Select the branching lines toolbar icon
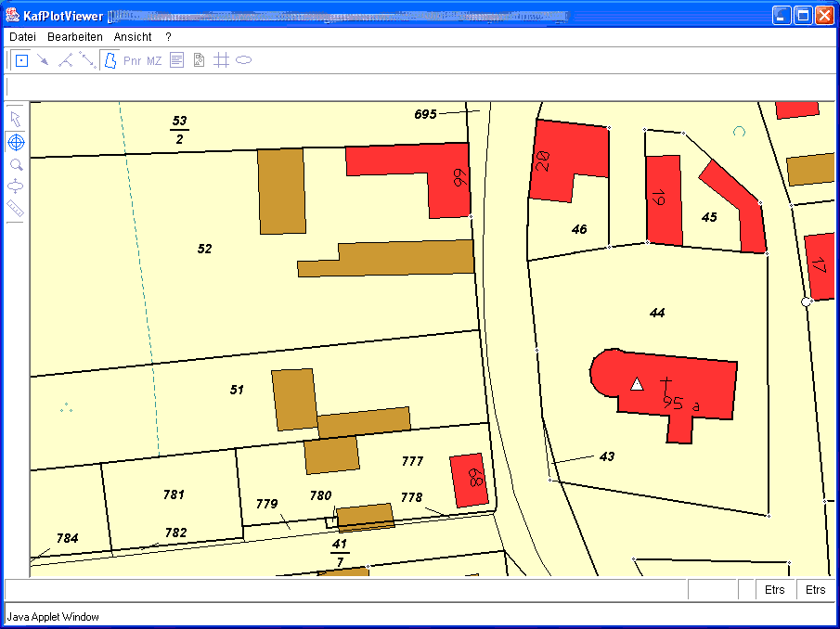Viewport: 840px width, 629px height. (65, 60)
